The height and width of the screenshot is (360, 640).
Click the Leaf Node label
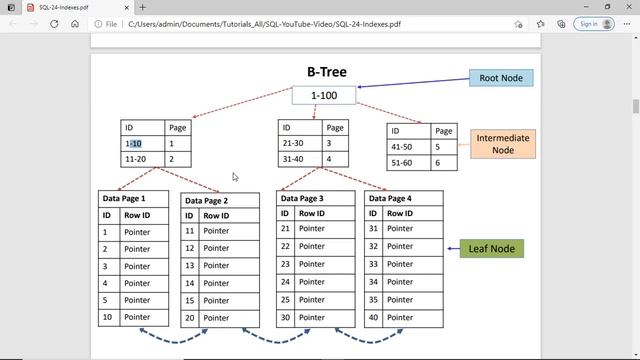tap(492, 249)
